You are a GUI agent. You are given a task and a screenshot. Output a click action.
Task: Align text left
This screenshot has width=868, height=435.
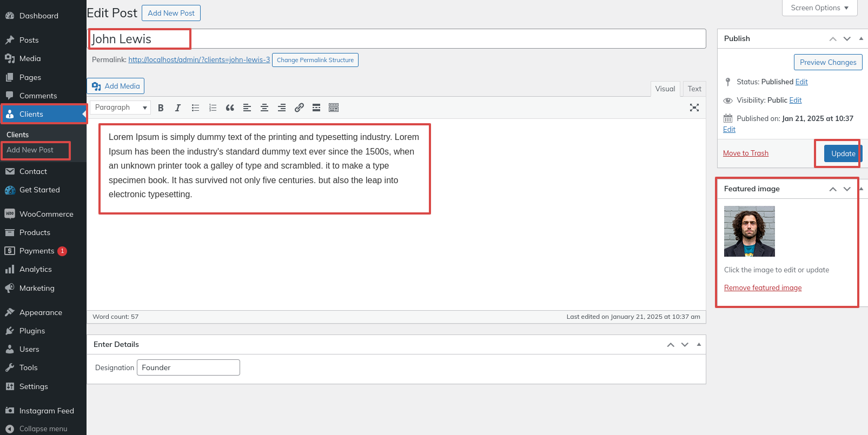[247, 108]
